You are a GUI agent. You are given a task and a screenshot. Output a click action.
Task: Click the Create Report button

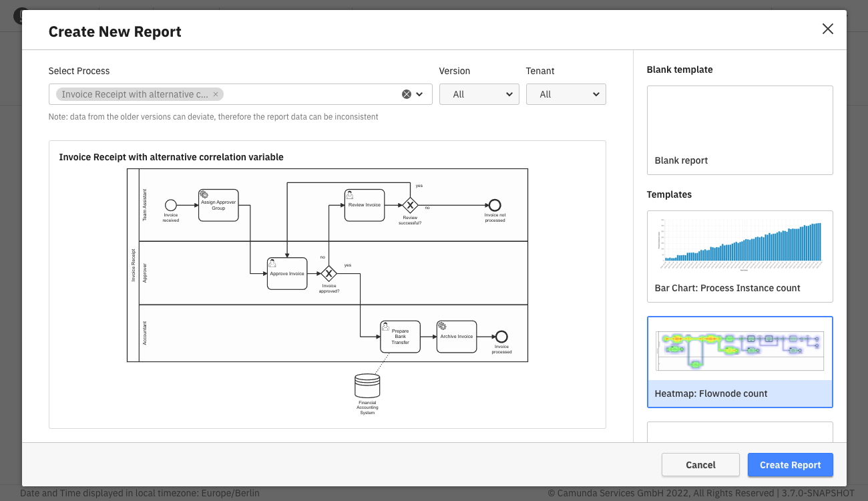tap(791, 465)
